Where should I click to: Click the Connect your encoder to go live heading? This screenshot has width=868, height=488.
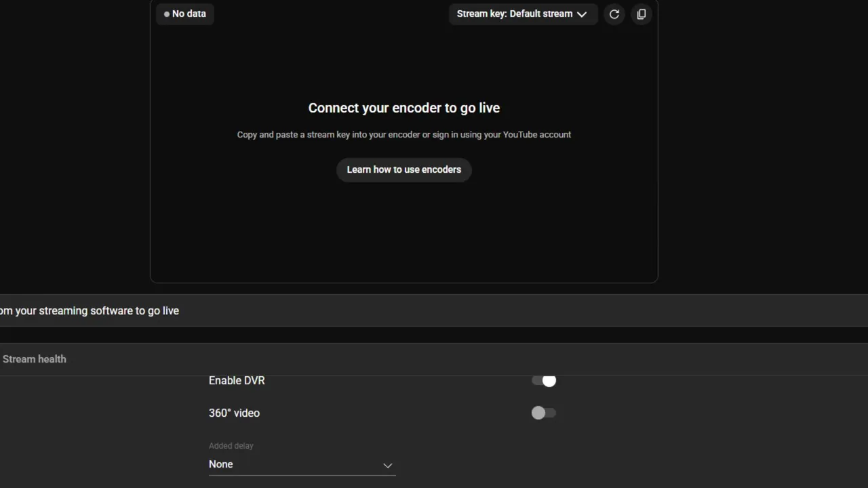404,108
